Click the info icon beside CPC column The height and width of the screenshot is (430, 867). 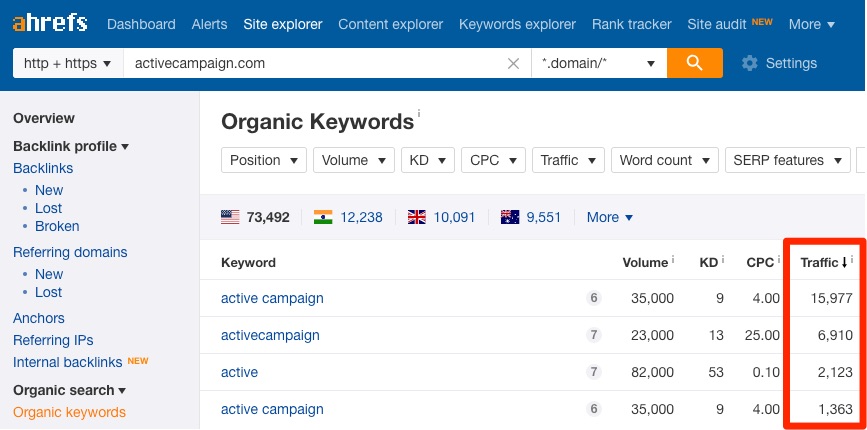click(x=779, y=258)
